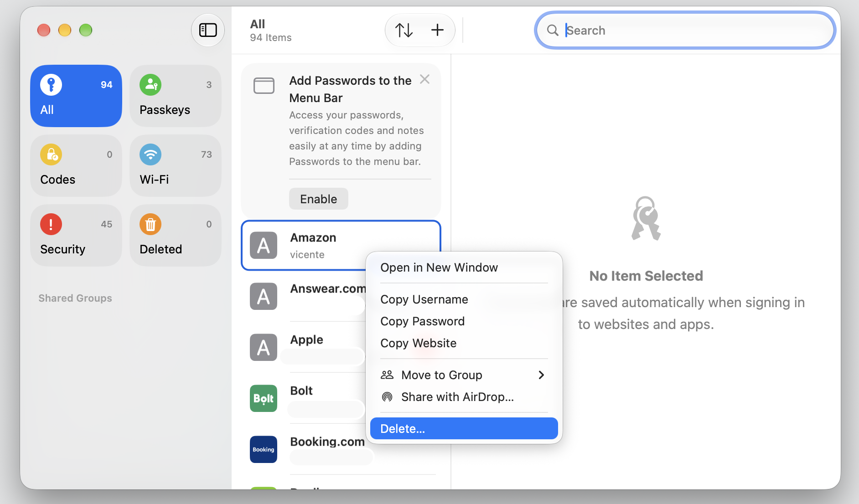Choose Open in New Window
This screenshot has width=859, height=504.
[464, 267]
